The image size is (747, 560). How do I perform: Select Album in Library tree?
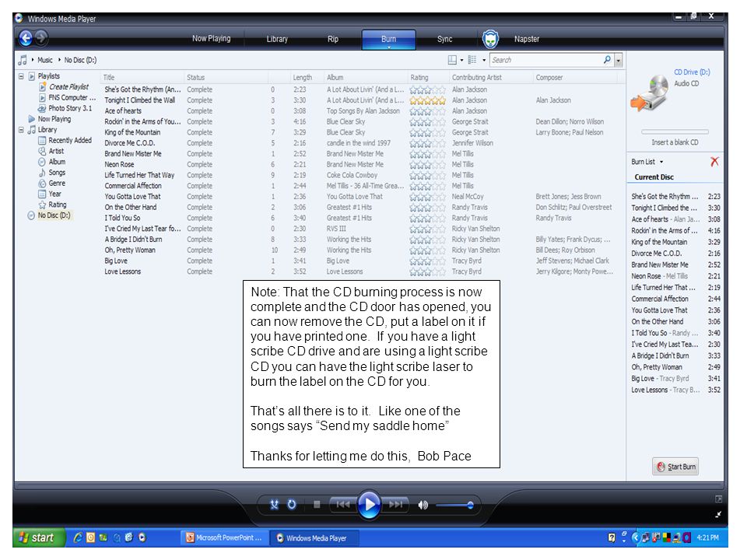pyautogui.click(x=57, y=162)
